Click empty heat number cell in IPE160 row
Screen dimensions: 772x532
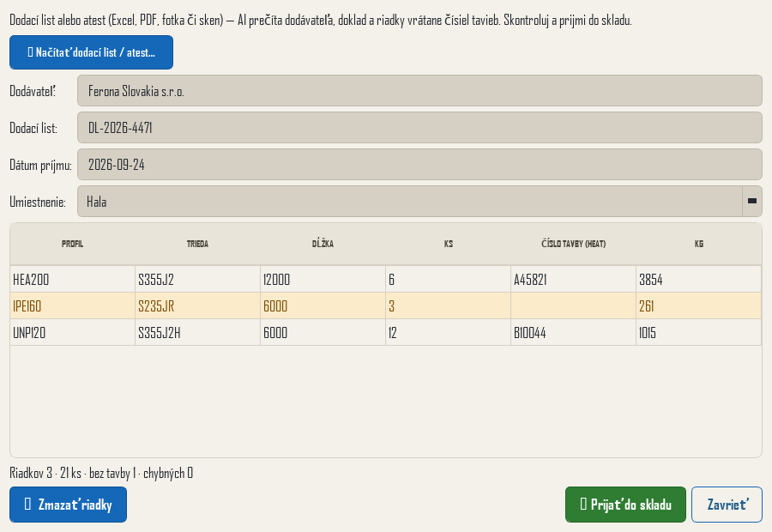(x=574, y=305)
